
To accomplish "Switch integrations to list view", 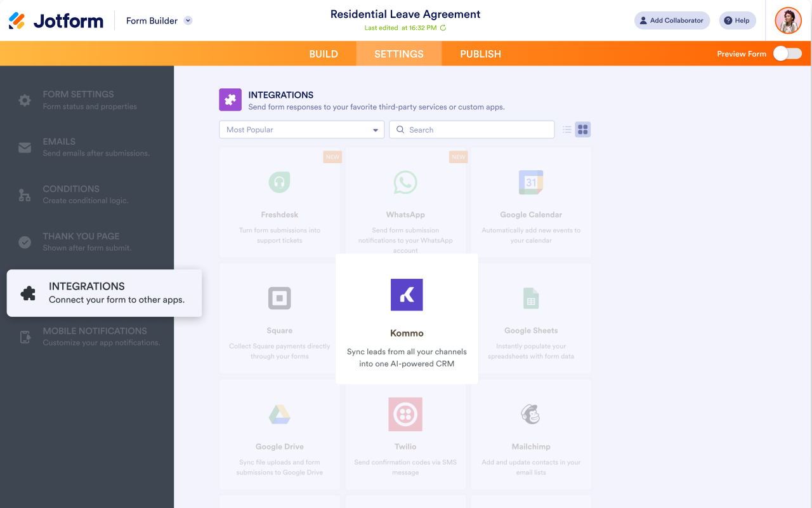I will (566, 129).
